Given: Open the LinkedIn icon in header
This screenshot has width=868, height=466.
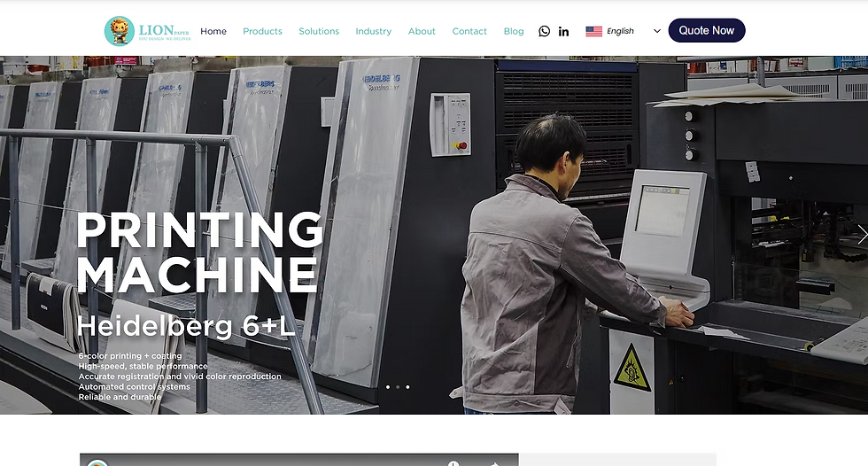Looking at the screenshot, I should pyautogui.click(x=563, y=32).
